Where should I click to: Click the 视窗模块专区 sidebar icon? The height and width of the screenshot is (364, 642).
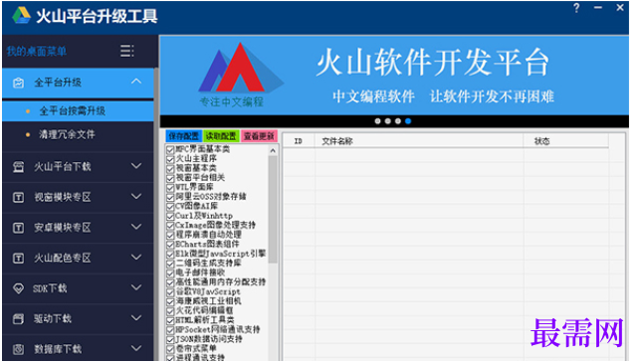(19, 197)
